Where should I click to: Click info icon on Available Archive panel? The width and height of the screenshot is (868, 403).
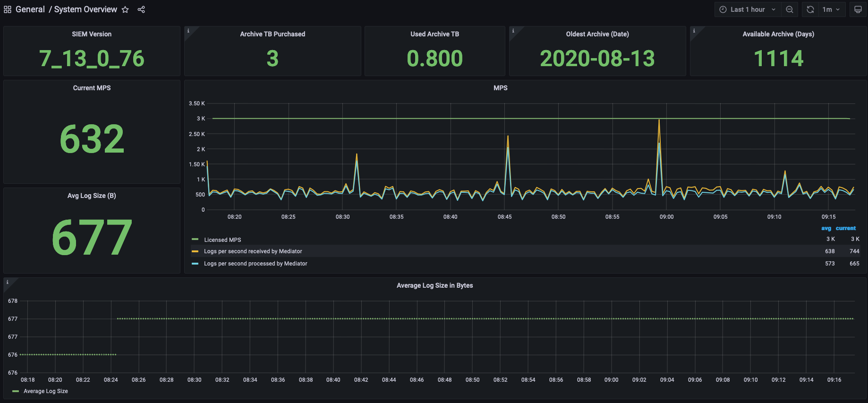click(x=694, y=31)
